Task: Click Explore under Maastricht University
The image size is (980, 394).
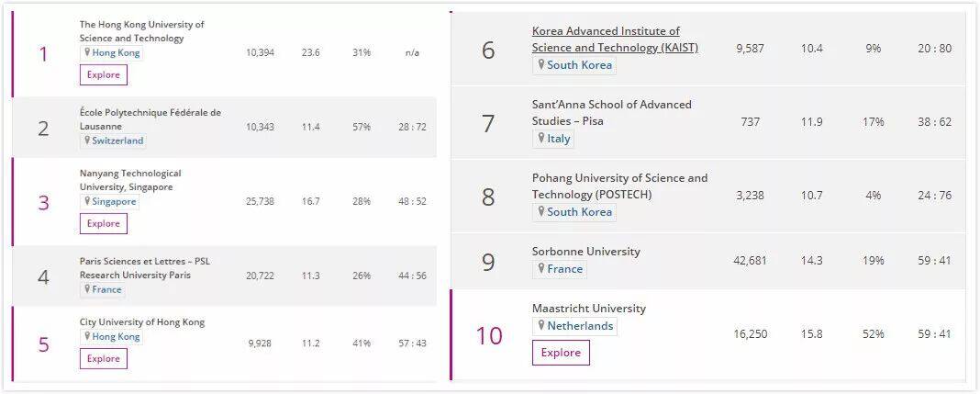Action: (561, 352)
